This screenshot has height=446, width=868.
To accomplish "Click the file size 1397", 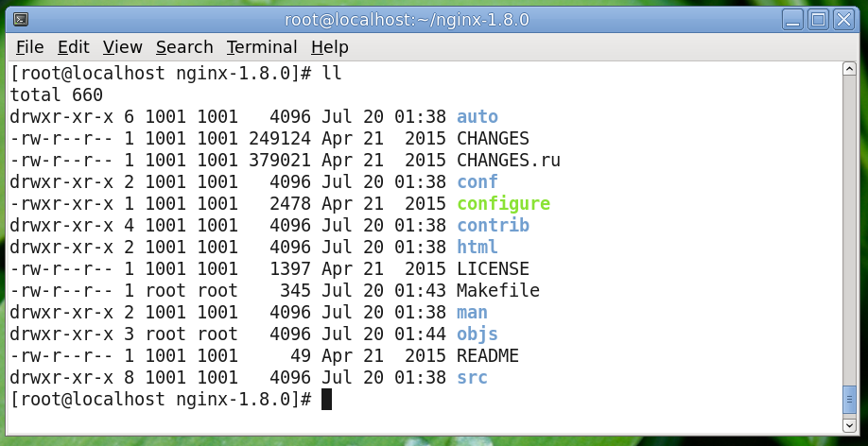I will (290, 269).
